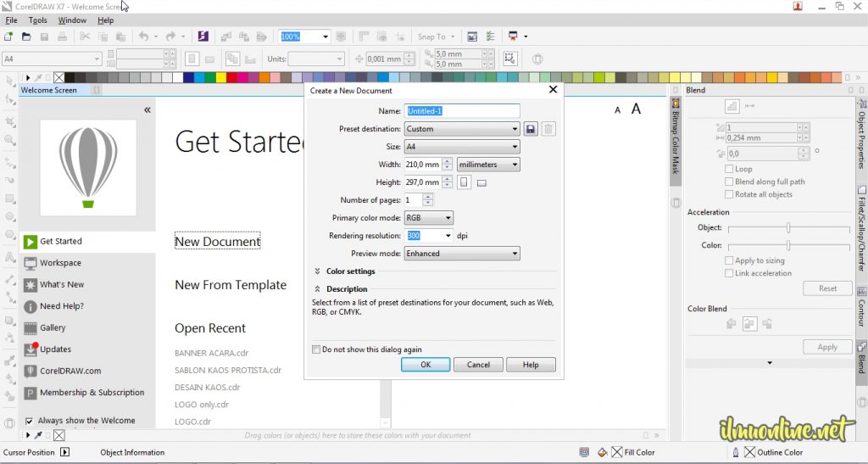
Task: Choose portrait orientation icon in dialog
Action: coord(464,182)
